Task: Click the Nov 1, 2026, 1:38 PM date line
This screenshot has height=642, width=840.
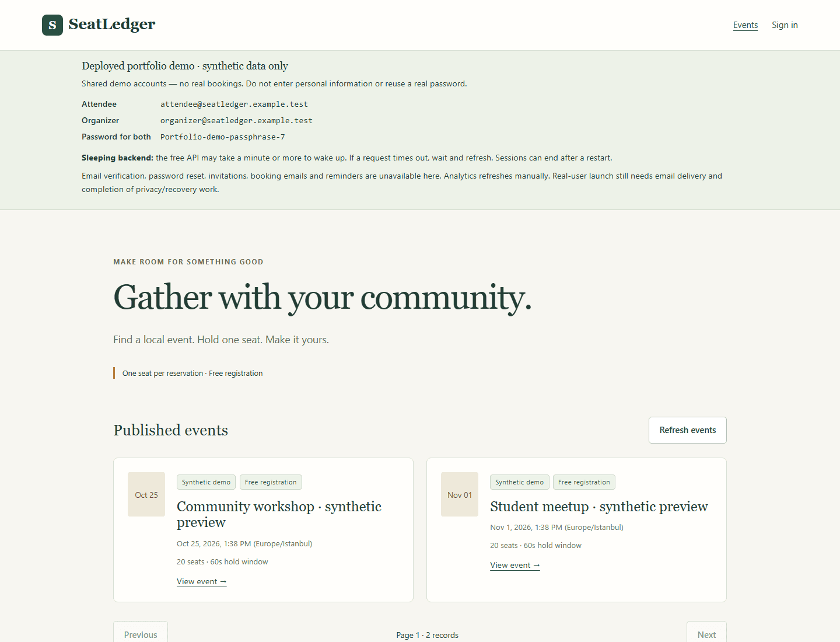Action: point(556,528)
